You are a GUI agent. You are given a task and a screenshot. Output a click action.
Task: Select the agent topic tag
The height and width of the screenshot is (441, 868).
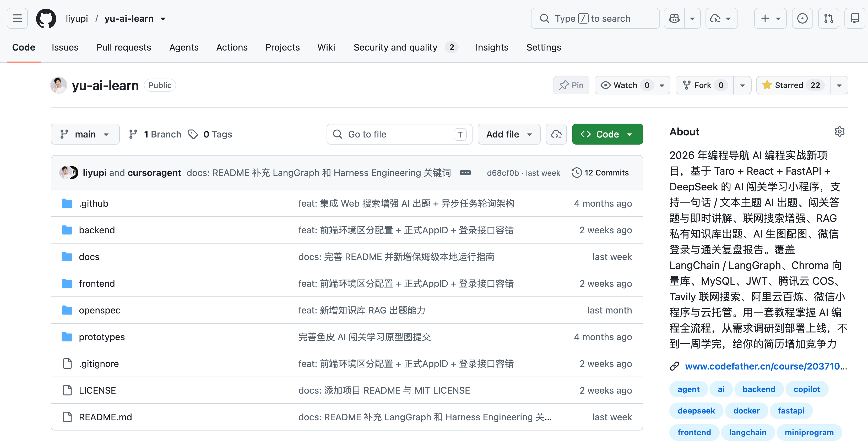[x=688, y=389]
